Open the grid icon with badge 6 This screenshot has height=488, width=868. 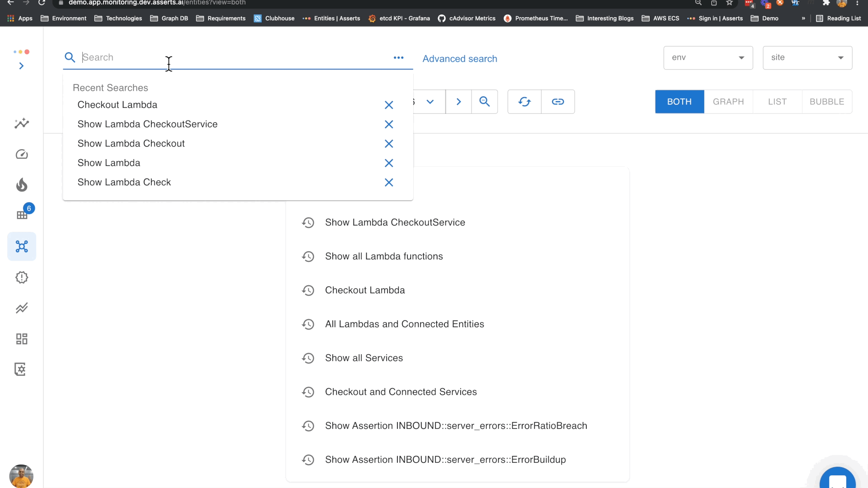point(22,215)
